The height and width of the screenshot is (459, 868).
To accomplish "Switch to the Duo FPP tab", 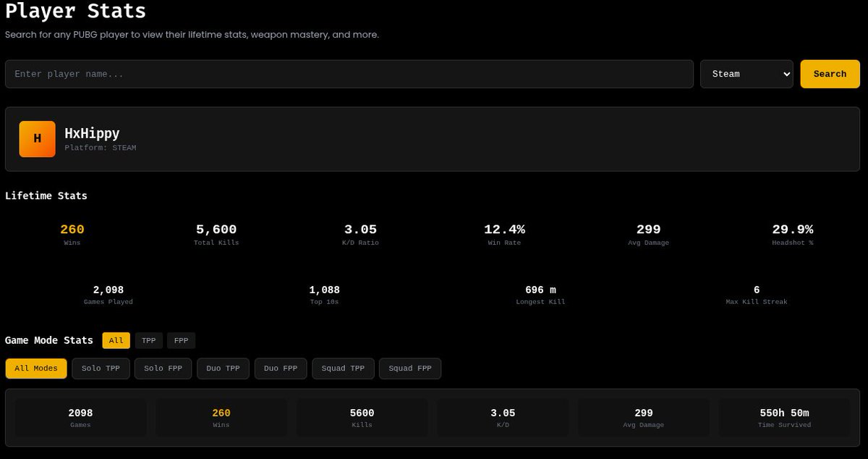I will coord(281,369).
